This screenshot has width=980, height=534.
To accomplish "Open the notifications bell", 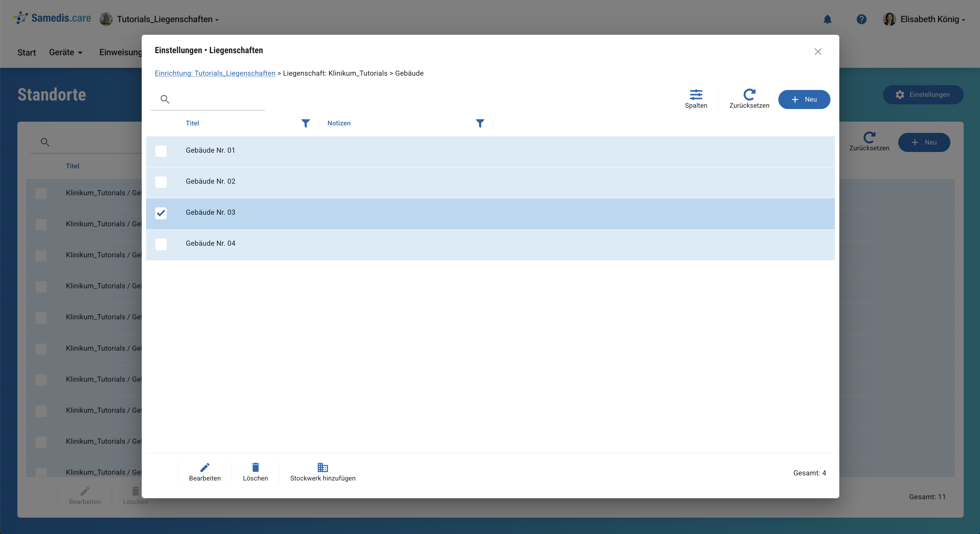I will coord(827,19).
